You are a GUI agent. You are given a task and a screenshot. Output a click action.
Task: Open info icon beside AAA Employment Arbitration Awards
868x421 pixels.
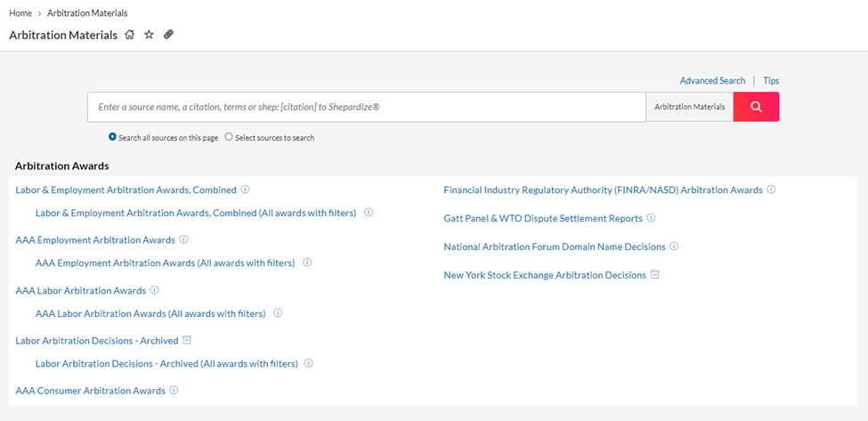(x=183, y=239)
